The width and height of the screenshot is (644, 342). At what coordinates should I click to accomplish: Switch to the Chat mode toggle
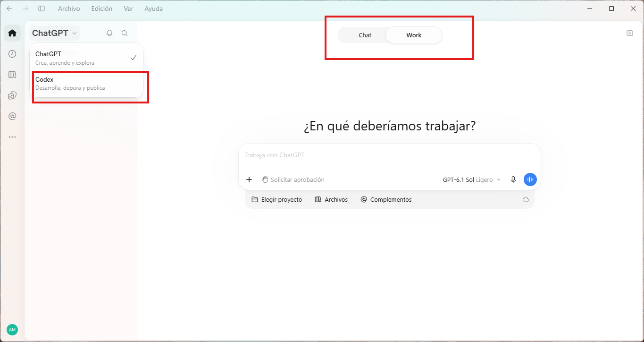tap(365, 35)
